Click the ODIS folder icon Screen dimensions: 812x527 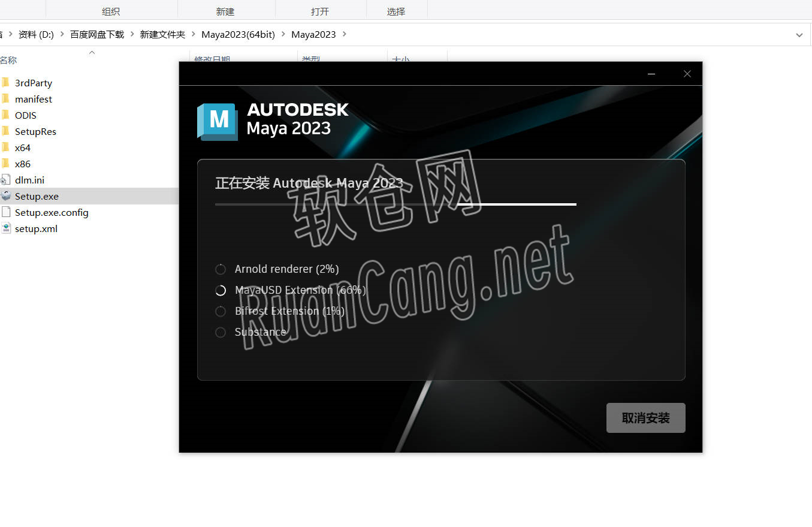tap(5, 115)
